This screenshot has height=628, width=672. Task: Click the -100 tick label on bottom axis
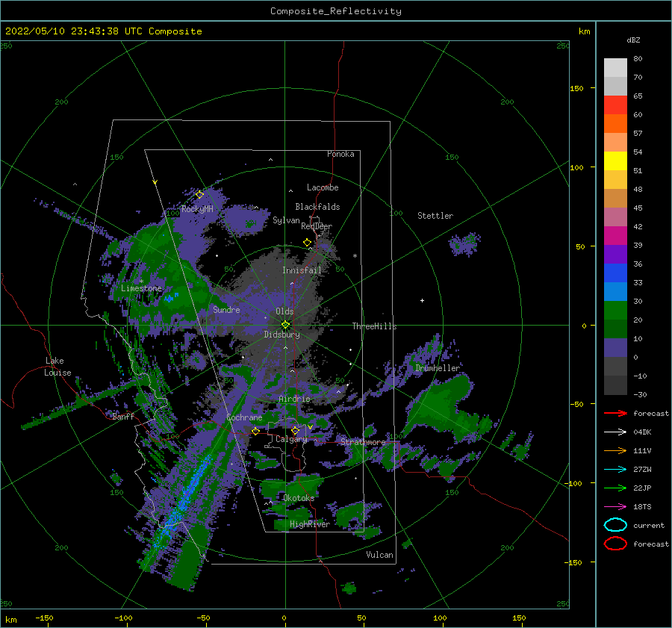click(123, 618)
